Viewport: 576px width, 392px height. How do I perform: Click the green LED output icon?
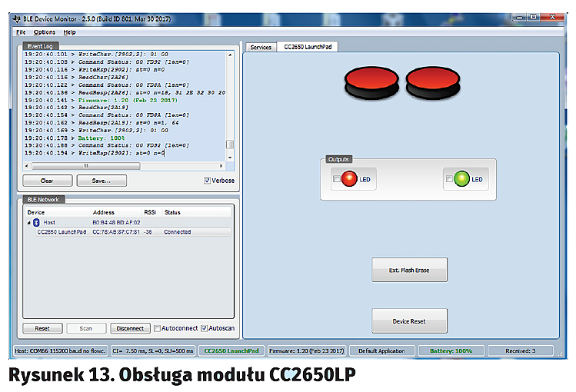(462, 179)
